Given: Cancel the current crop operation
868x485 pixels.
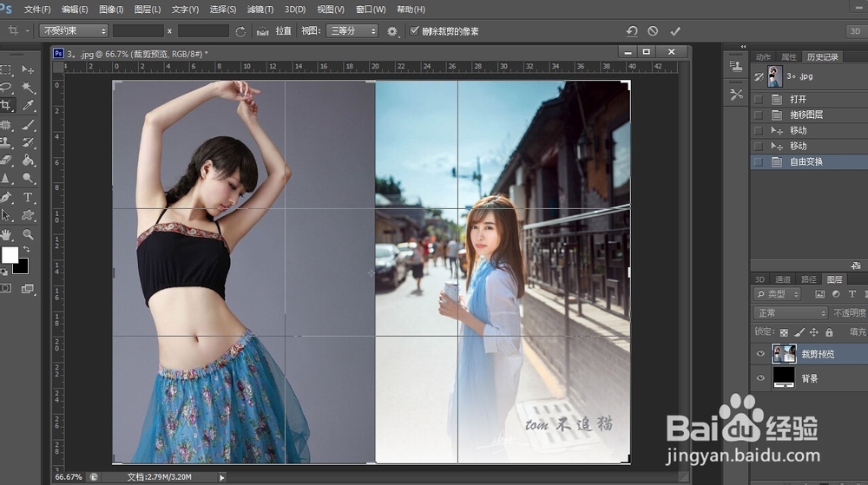Looking at the screenshot, I should 654,31.
